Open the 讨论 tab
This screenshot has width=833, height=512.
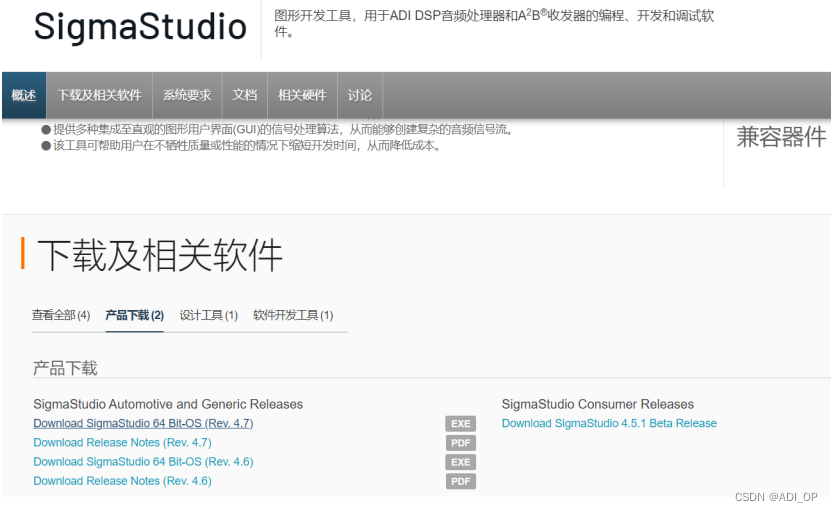pyautogui.click(x=360, y=95)
